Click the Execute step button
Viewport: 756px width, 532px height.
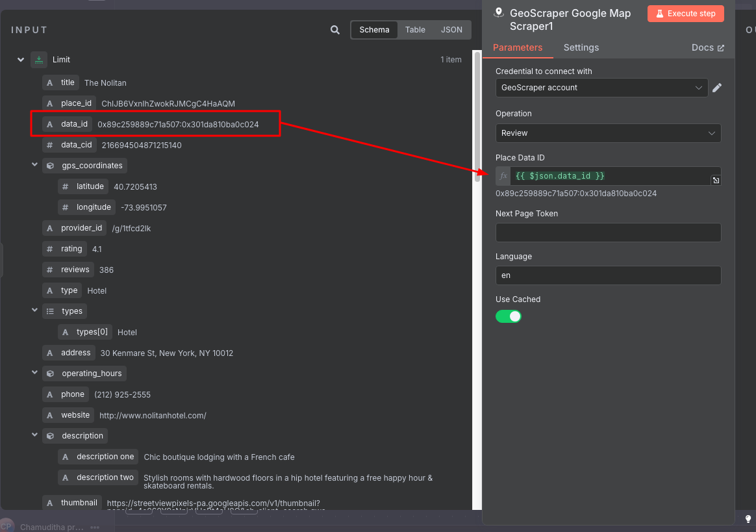685,14
